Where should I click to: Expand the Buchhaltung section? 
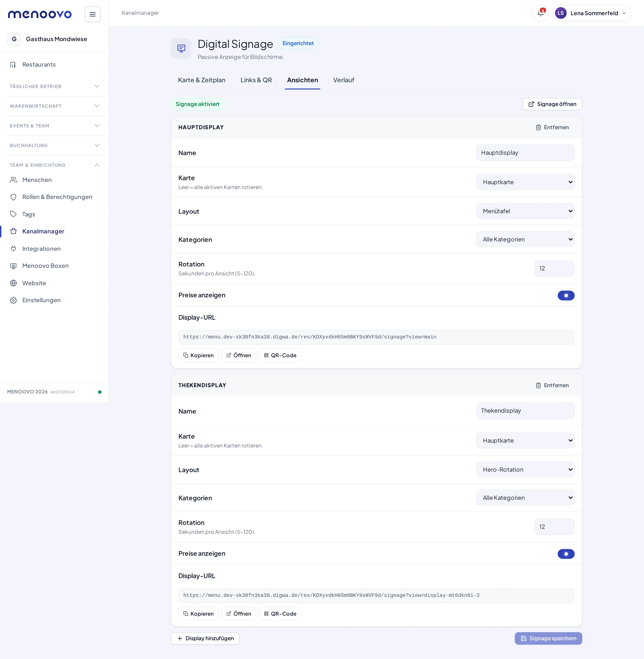coord(54,145)
